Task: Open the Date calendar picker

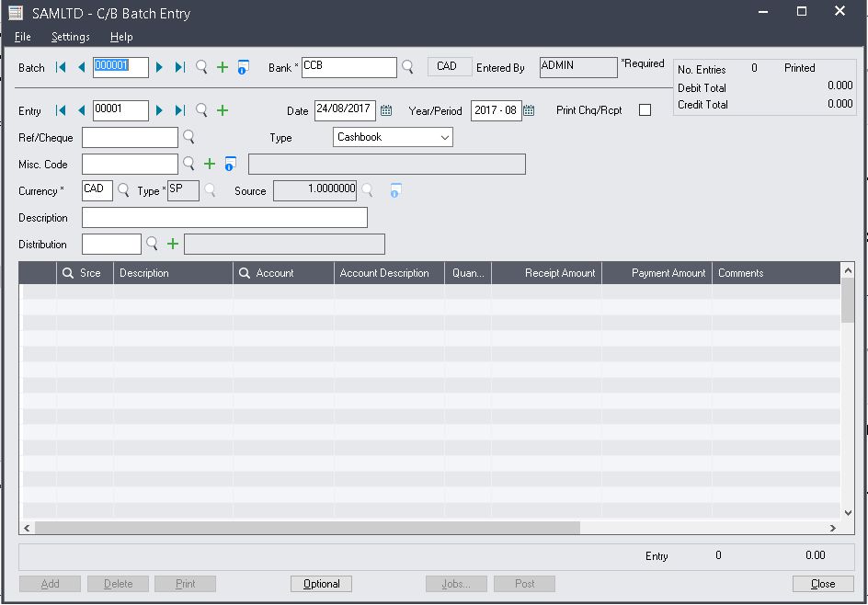Action: pyautogui.click(x=386, y=110)
